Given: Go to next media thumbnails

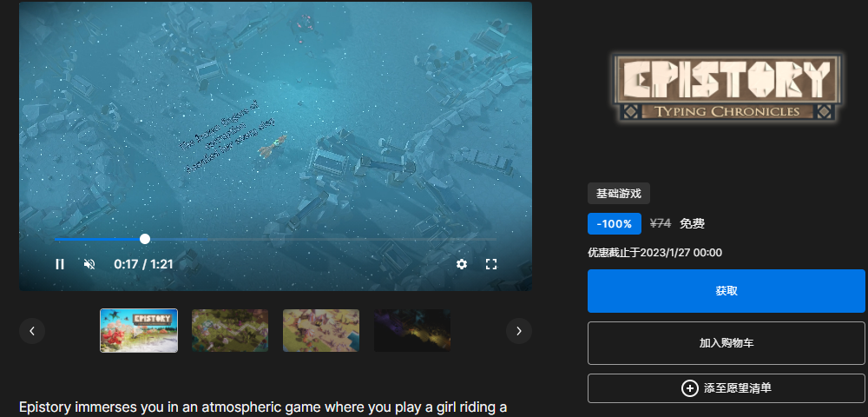Looking at the screenshot, I should (519, 331).
